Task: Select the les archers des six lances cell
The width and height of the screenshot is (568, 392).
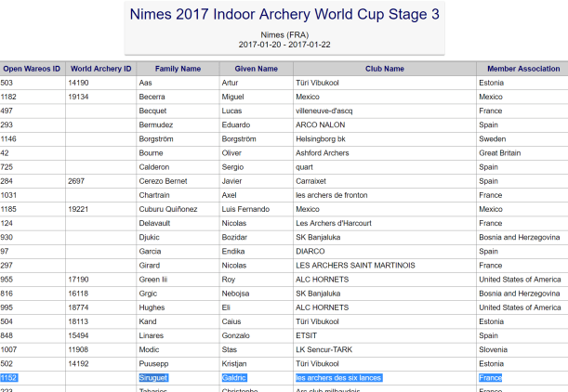Action: [338, 377]
